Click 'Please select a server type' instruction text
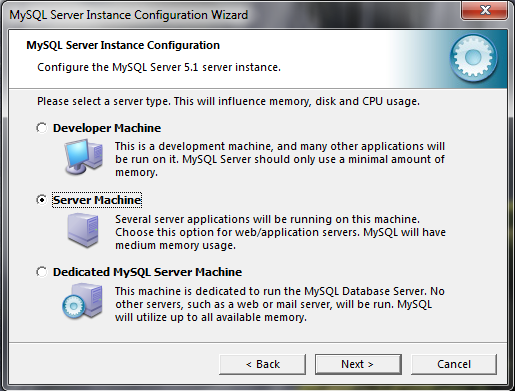 228,101
